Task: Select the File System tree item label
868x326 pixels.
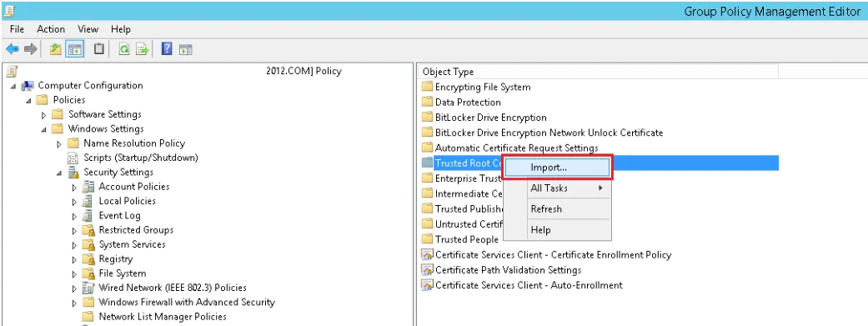Action: pos(123,273)
